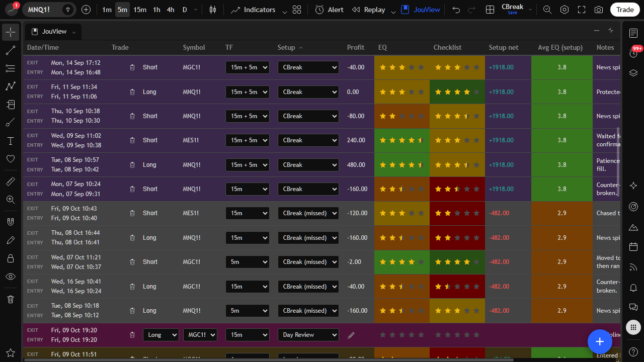Open the layout grid templates icon
Image resolution: width=644 pixels, height=362 pixels.
(x=297, y=10)
